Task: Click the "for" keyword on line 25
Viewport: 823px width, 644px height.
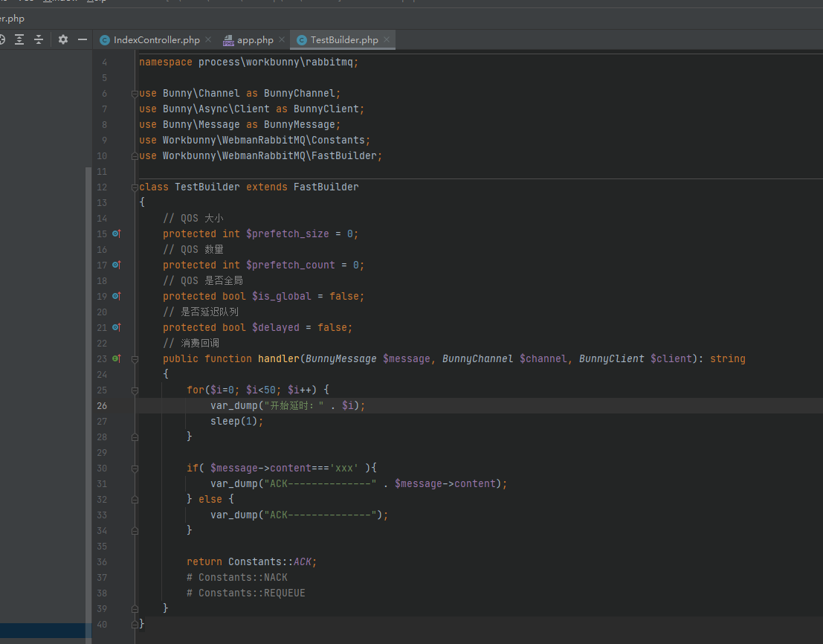Action: [196, 390]
